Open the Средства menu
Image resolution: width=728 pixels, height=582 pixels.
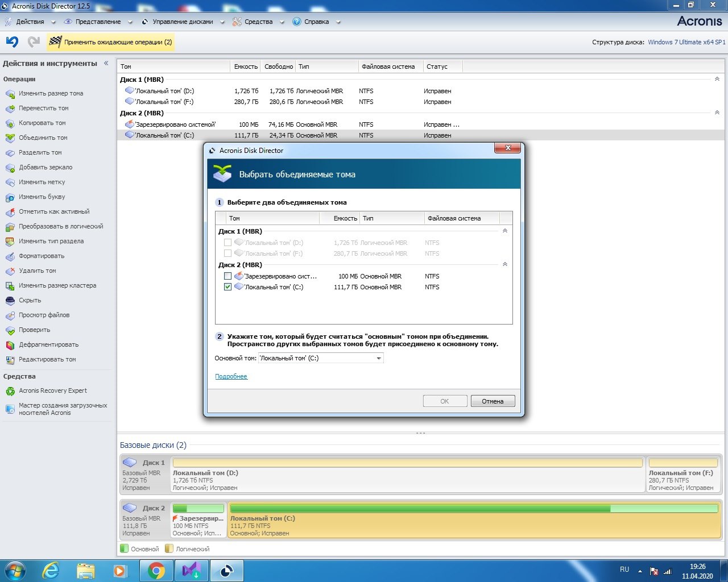[x=259, y=22]
